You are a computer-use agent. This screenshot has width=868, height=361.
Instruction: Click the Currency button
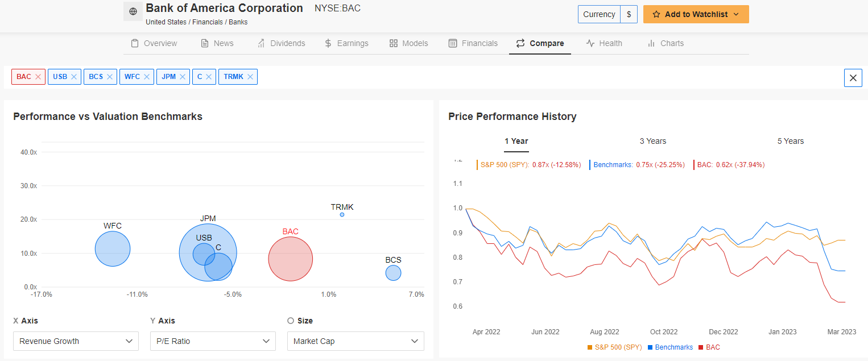click(599, 14)
